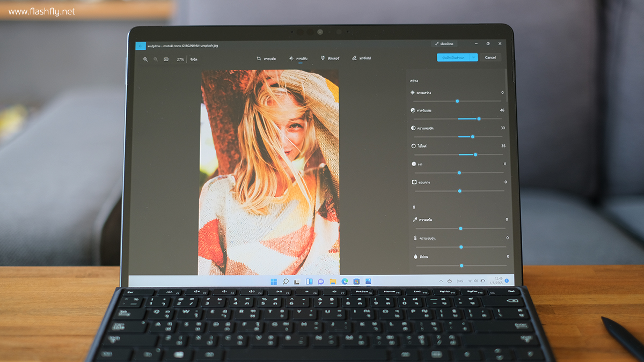Open Microsoft Edge from the taskbar

pyautogui.click(x=345, y=282)
